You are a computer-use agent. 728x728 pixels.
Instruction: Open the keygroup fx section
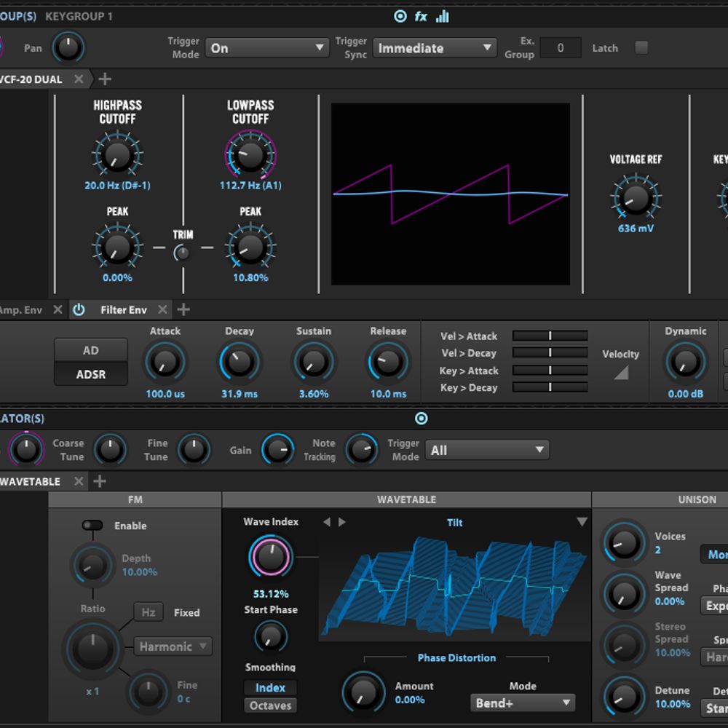[x=421, y=17]
